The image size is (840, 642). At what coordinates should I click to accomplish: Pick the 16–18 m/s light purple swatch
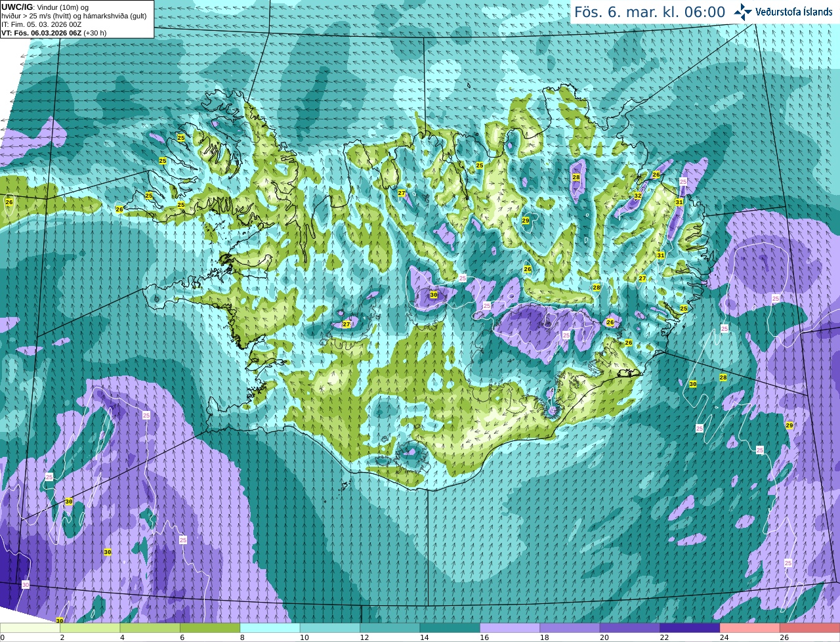click(x=510, y=628)
